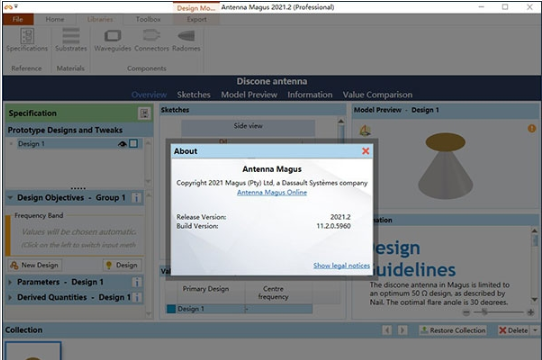The height and width of the screenshot is (360, 542).
Task: Select the Value Comparison view tab
Action: pyautogui.click(x=377, y=95)
